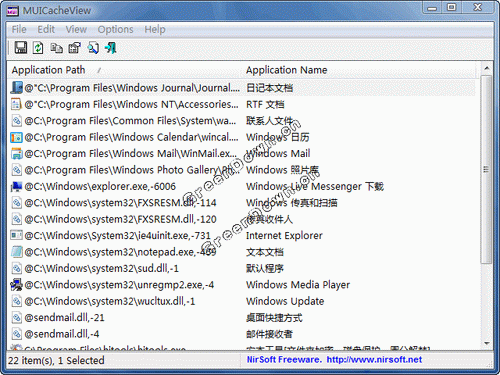500x375 pixels.
Task: Select the Windows NT Accessories row icon
Action: click(16, 104)
